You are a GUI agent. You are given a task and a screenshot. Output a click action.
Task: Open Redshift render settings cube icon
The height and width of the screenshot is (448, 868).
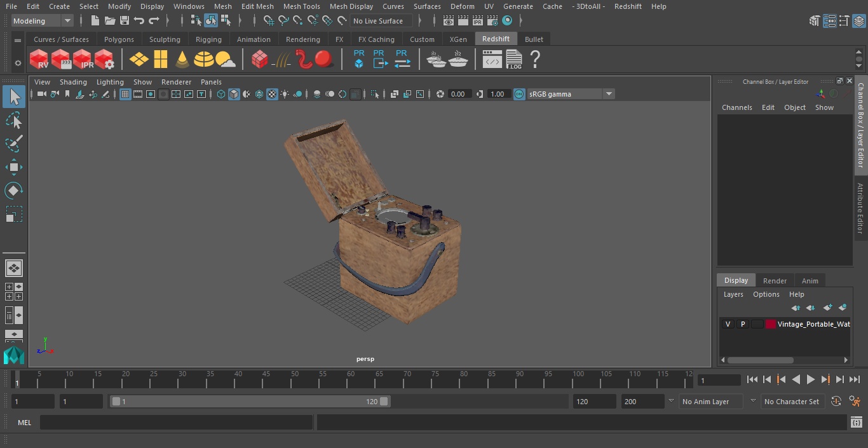pyautogui.click(x=104, y=60)
